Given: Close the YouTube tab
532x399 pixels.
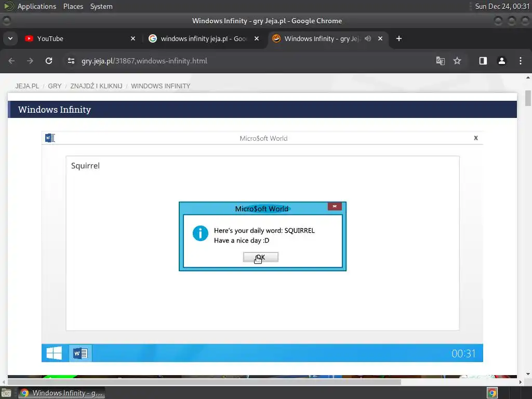Looking at the screenshot, I should (133, 38).
